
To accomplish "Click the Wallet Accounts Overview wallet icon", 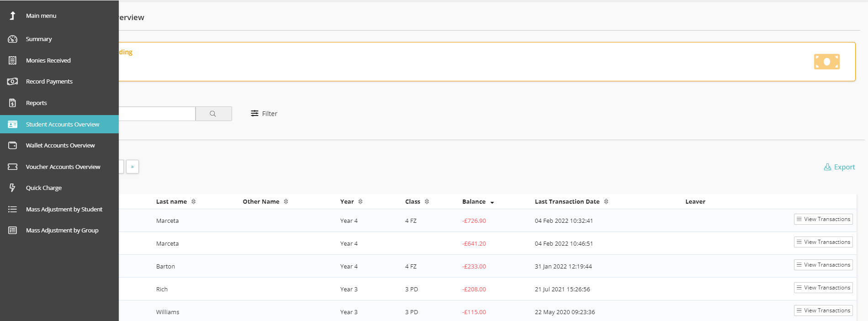I will (x=12, y=145).
